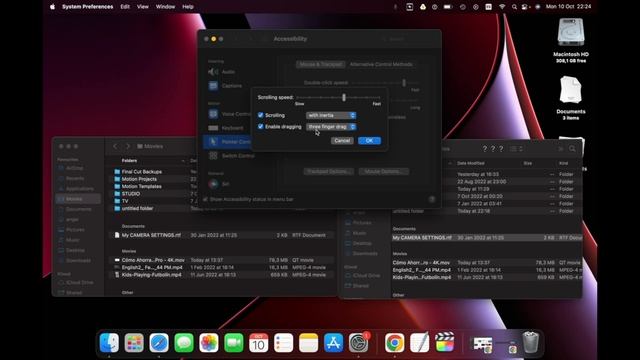The height and width of the screenshot is (360, 640).
Task: Click Accessibility help question mark button
Action: [432, 199]
